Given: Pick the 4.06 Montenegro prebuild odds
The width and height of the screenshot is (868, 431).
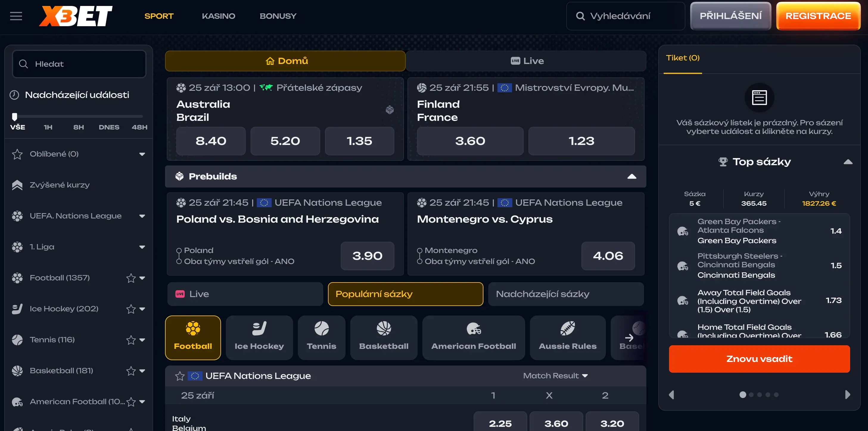Looking at the screenshot, I should click(608, 256).
